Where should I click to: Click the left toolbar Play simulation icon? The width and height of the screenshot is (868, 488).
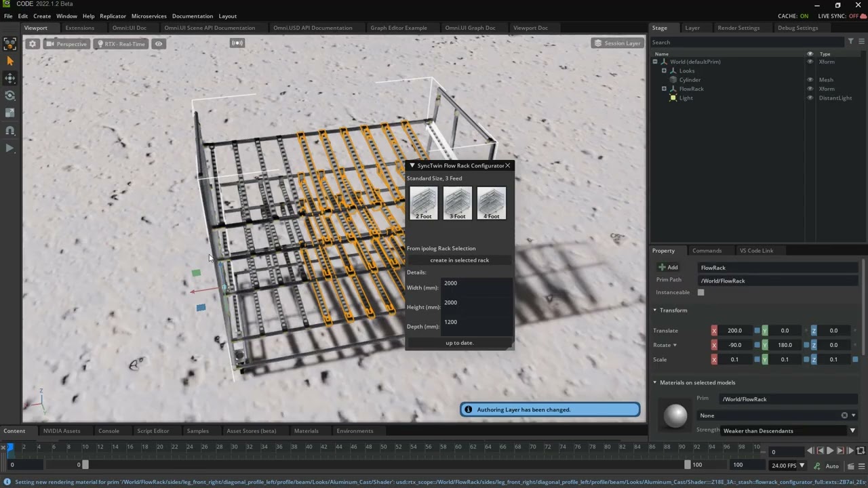pyautogui.click(x=10, y=148)
